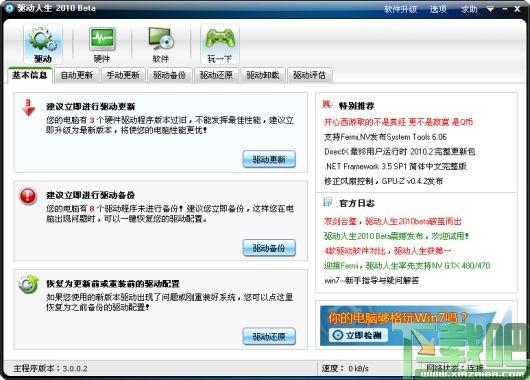530x380 pixels.
Task: Switch to the 基本信息 tab
Action: [x=30, y=75]
